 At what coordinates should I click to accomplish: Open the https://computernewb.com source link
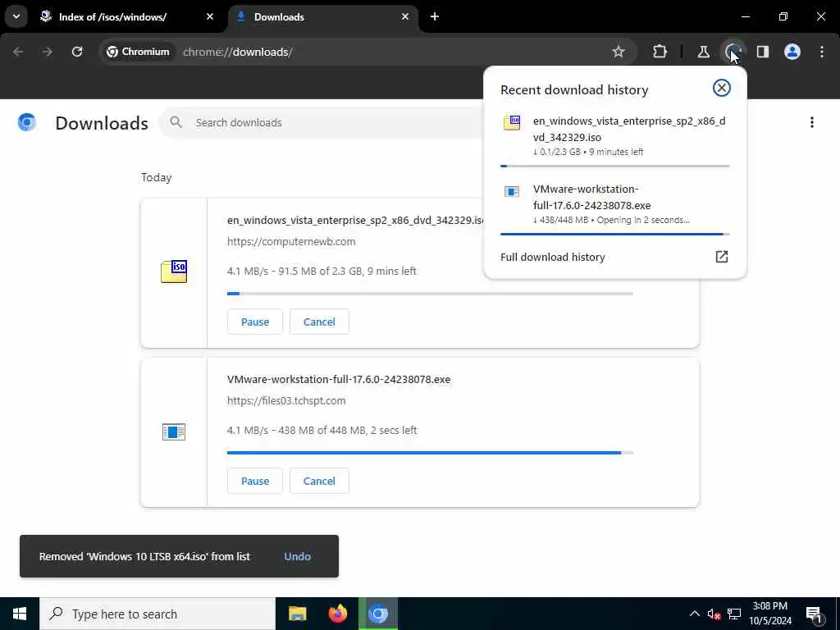(x=291, y=242)
